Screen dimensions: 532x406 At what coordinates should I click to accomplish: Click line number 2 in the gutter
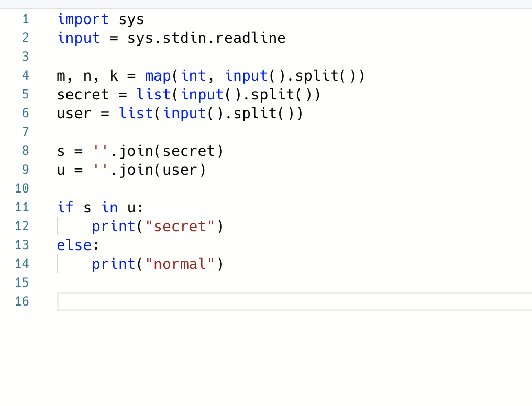26,38
